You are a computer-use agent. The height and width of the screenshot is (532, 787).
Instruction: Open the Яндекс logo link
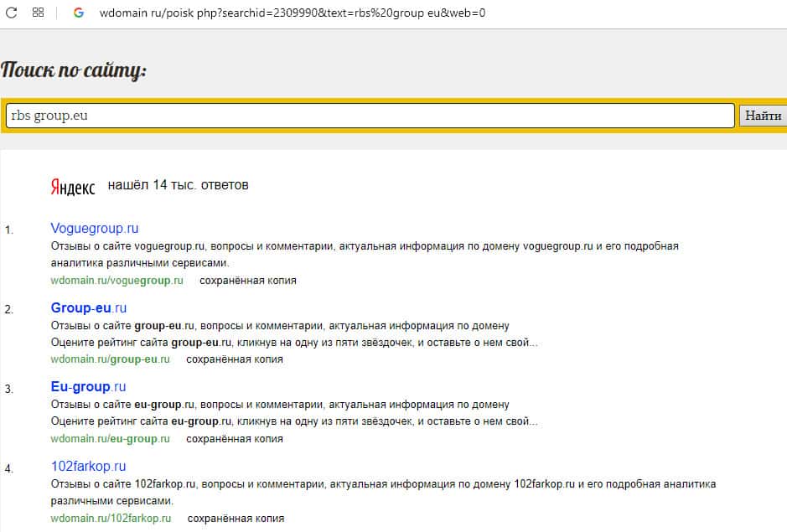click(x=73, y=187)
